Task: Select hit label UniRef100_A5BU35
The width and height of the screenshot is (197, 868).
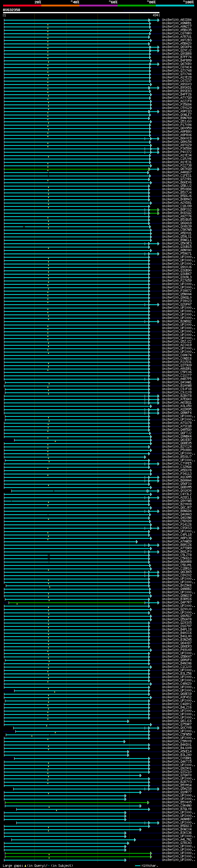Action: [x=177, y=30]
